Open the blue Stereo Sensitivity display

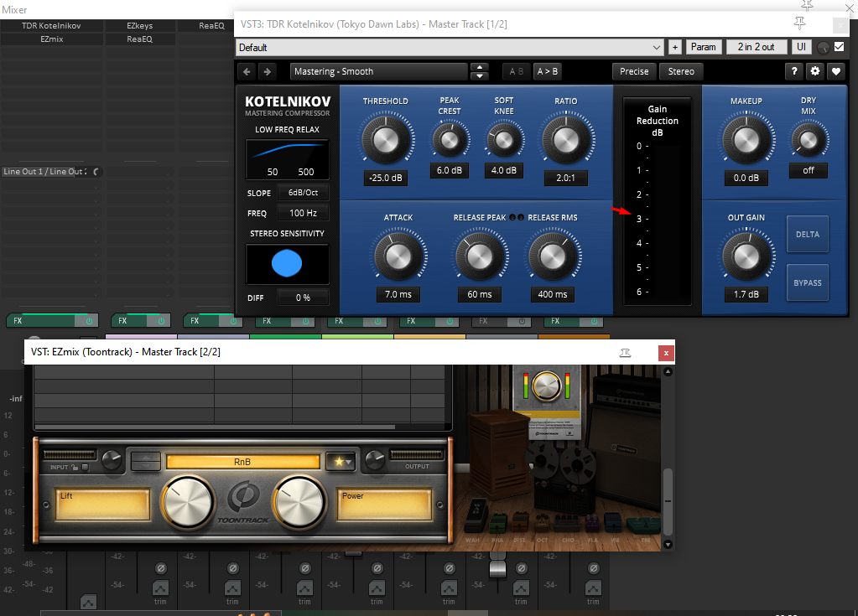[x=287, y=263]
